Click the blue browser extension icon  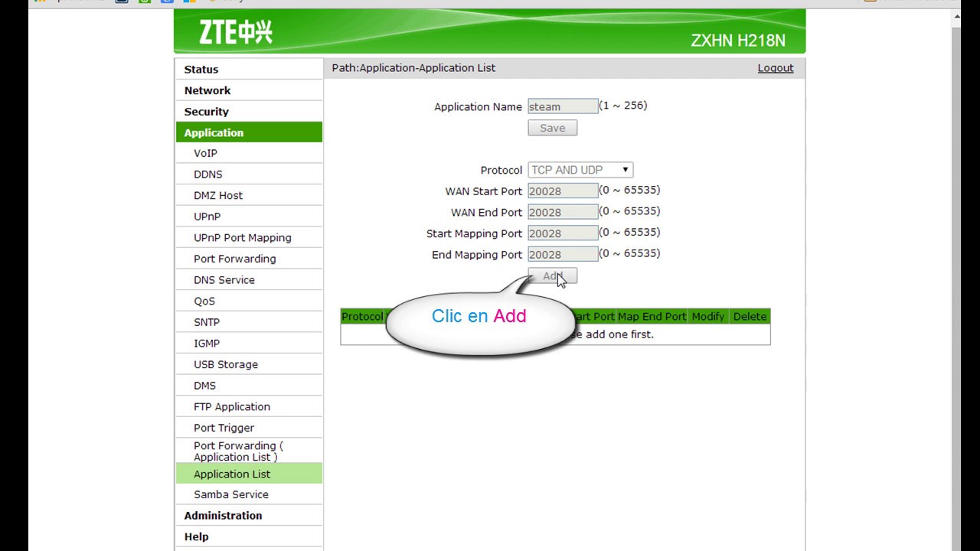point(166,2)
